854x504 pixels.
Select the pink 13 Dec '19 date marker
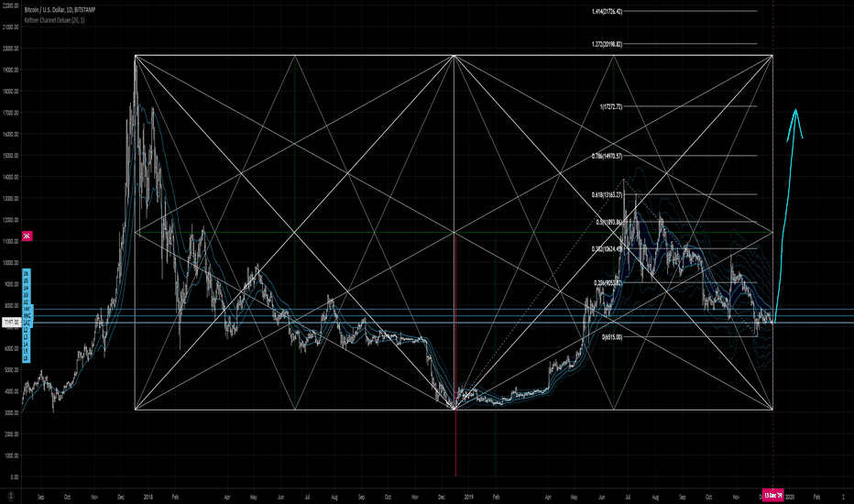[x=772, y=496]
